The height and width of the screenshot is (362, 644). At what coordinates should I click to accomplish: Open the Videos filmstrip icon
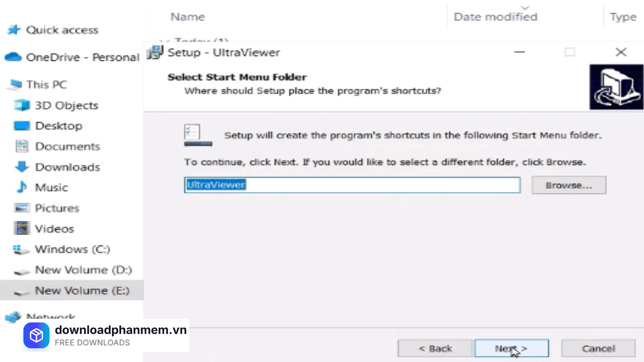(x=22, y=229)
